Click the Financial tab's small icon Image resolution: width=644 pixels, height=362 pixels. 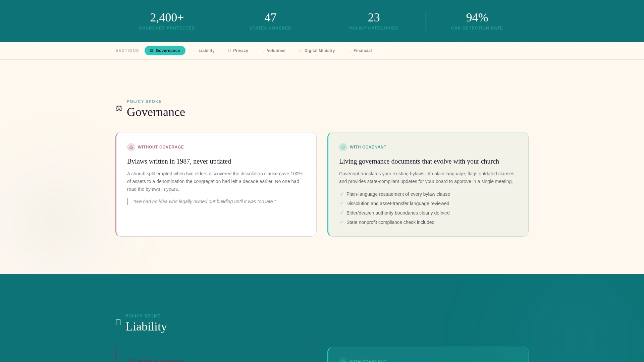coord(350,51)
